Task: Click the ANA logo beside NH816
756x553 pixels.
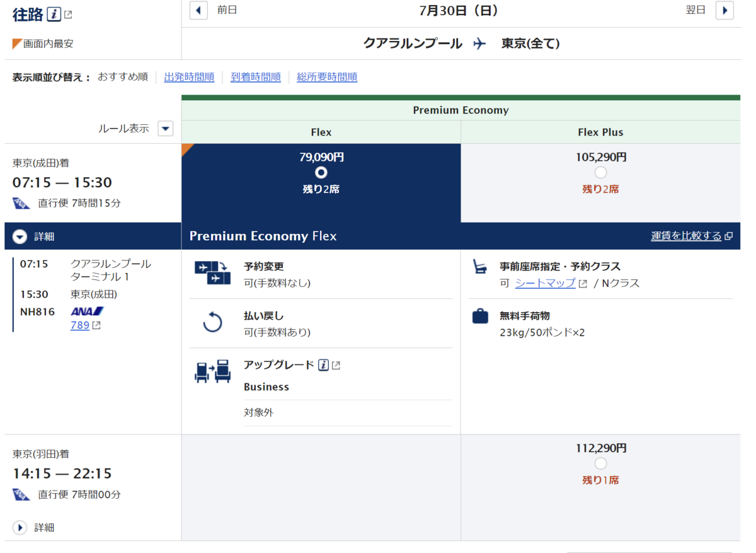Action: 87,311
